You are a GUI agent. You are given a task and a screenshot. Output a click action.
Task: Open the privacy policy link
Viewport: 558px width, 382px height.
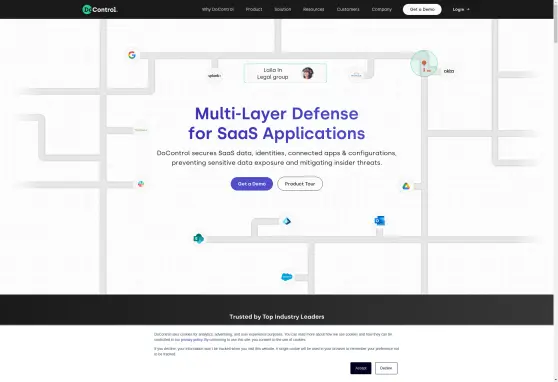(x=192, y=340)
